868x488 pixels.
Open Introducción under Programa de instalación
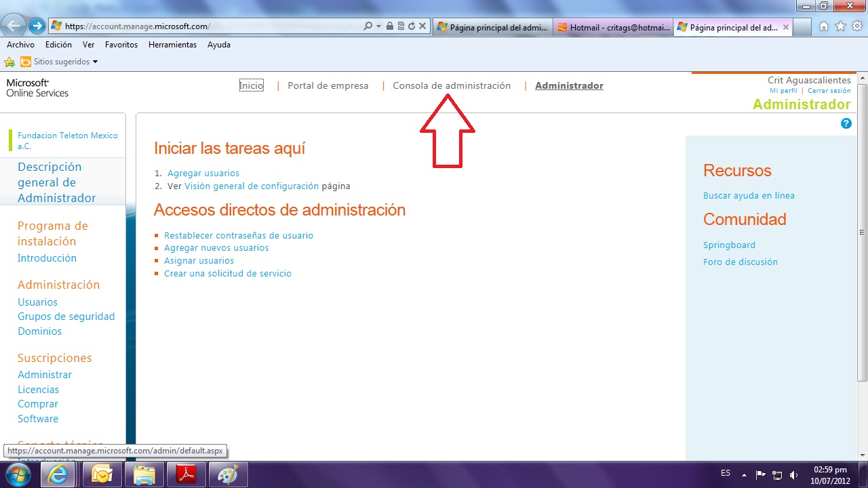(x=47, y=258)
